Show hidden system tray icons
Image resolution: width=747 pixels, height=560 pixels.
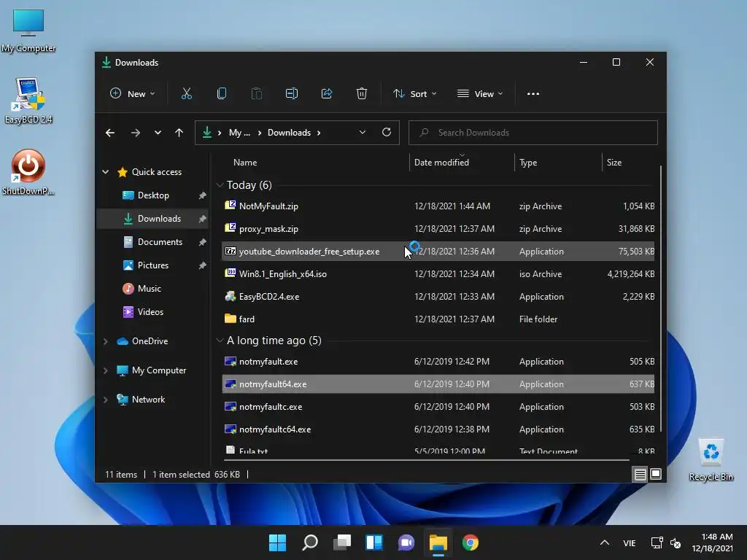pyautogui.click(x=605, y=542)
